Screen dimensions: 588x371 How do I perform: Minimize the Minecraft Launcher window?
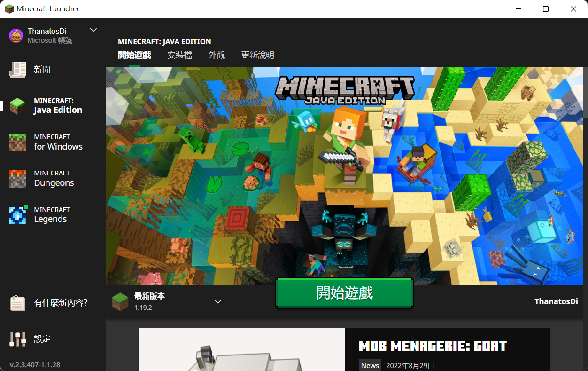pos(518,9)
